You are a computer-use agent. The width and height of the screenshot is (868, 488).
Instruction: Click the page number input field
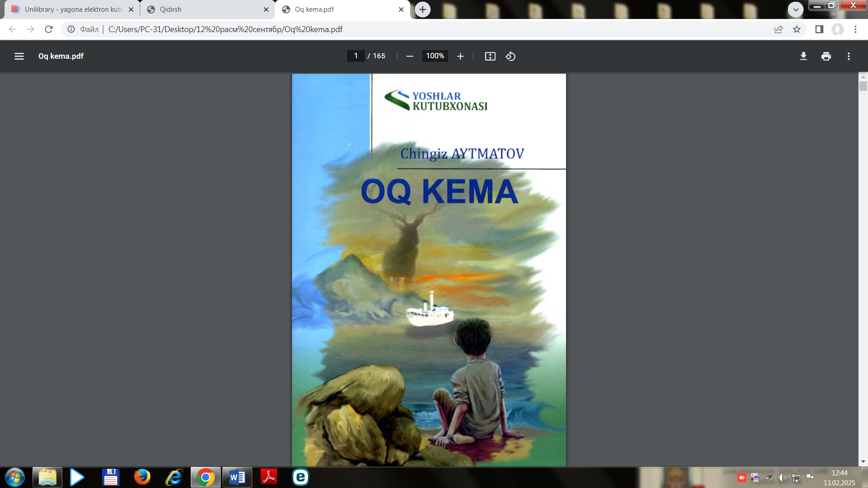356,56
